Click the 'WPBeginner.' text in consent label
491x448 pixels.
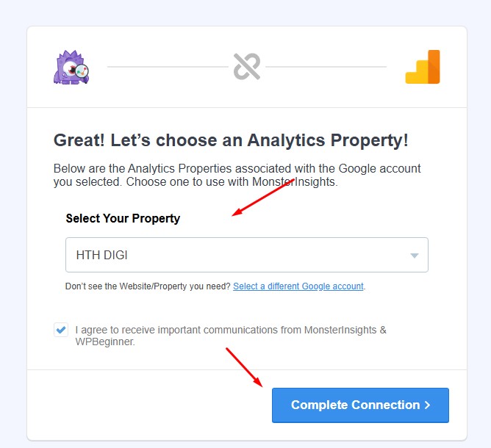point(105,342)
